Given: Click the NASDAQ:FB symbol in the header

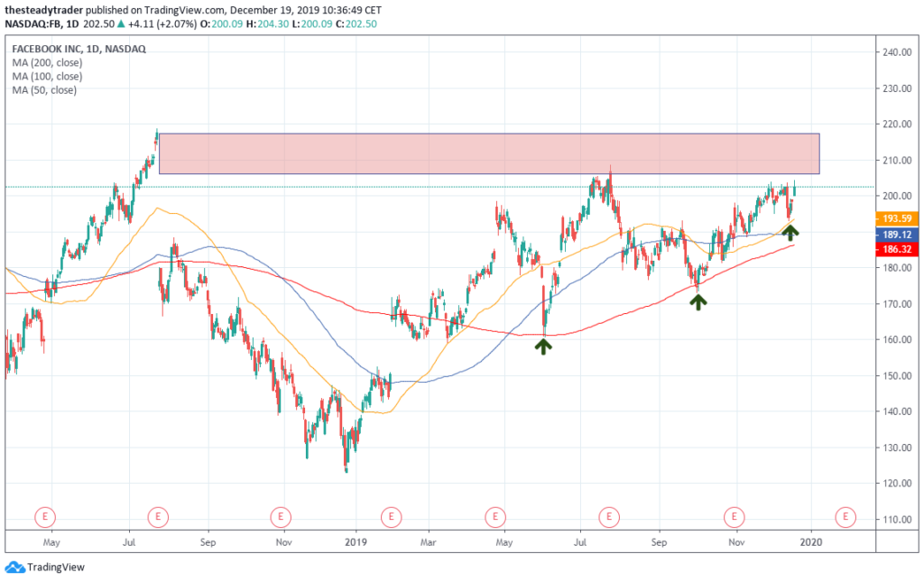Looking at the screenshot, I should [33, 24].
